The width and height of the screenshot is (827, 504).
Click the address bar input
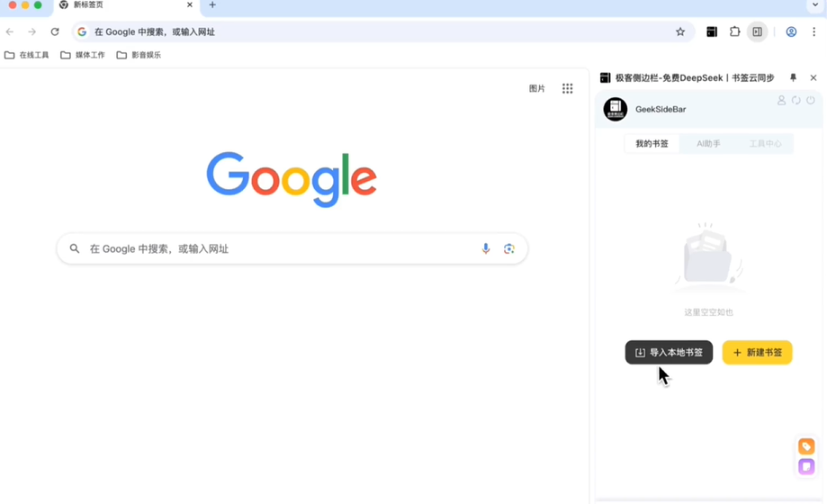[382, 31]
